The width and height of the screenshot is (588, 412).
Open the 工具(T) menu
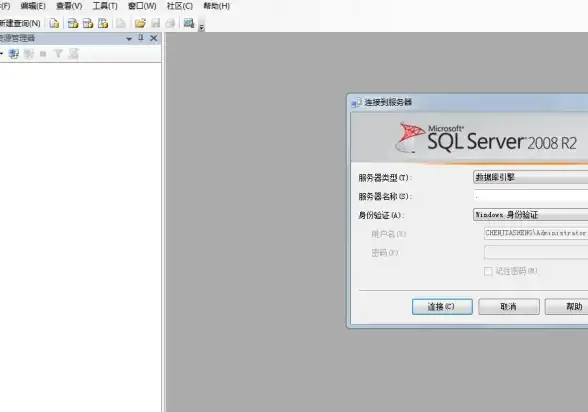(105, 6)
